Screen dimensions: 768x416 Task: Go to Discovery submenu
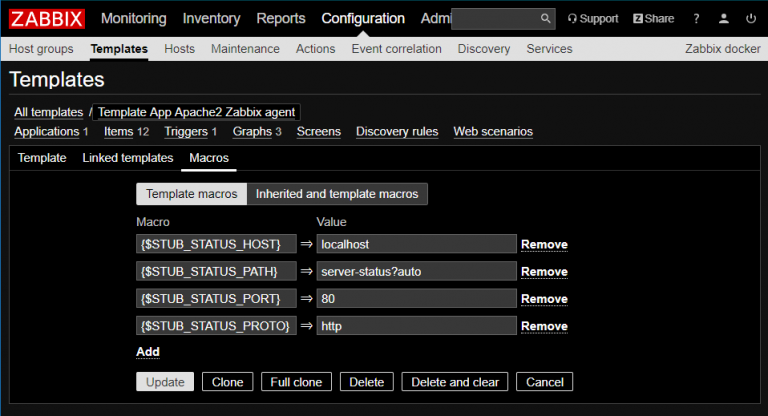click(484, 49)
